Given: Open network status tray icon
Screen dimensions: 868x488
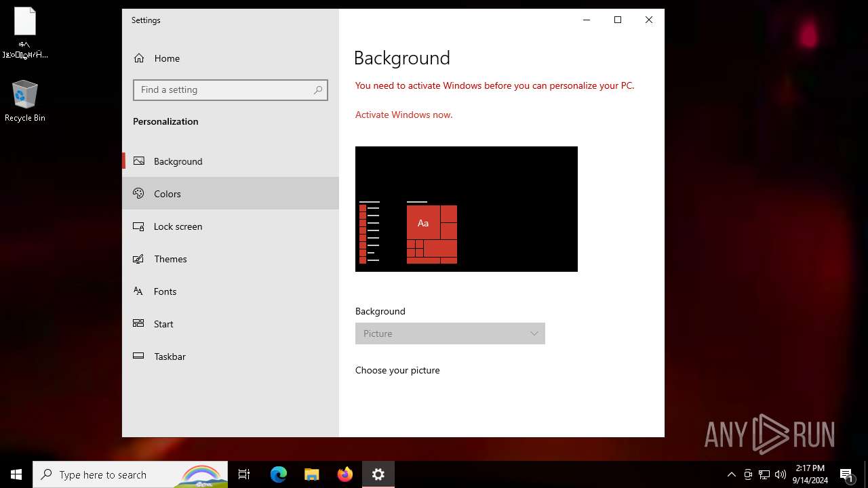Looking at the screenshot, I should click(x=764, y=474).
